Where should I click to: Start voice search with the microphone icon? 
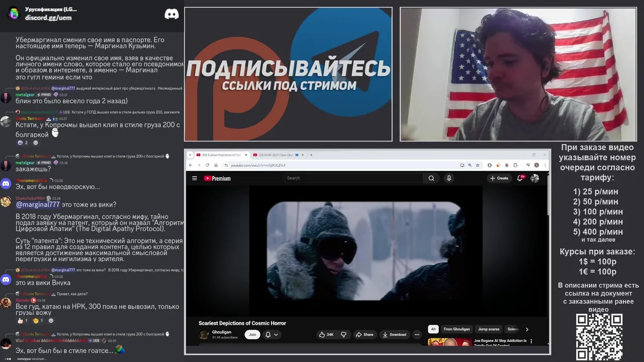[x=449, y=178]
